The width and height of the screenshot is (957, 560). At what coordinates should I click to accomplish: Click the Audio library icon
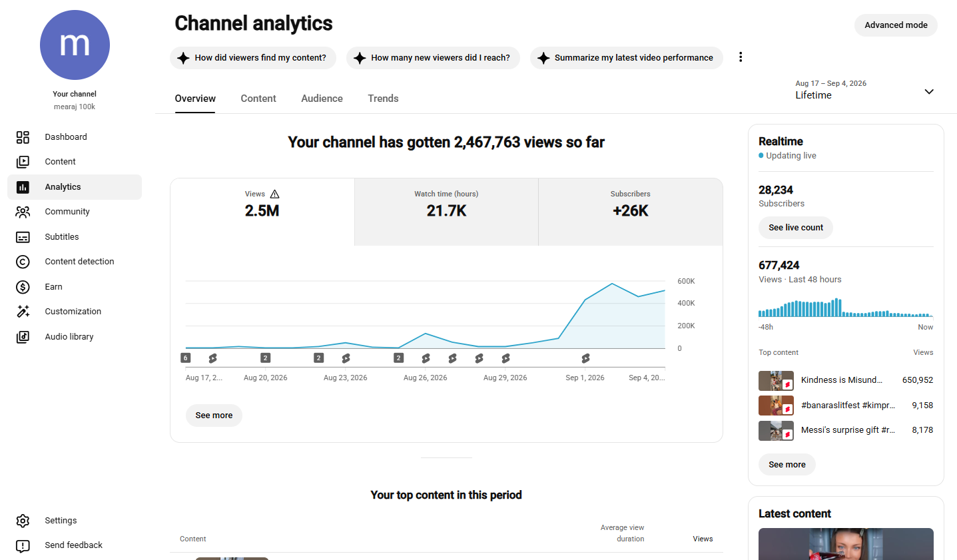(x=23, y=337)
